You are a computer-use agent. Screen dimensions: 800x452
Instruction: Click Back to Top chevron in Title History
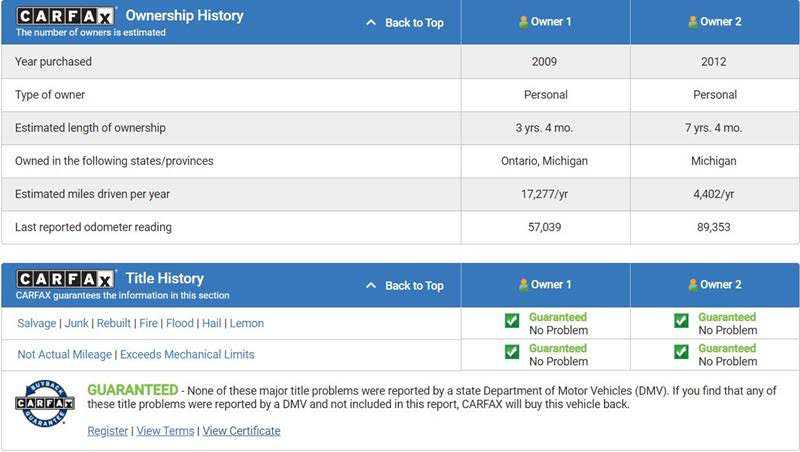[x=371, y=285]
